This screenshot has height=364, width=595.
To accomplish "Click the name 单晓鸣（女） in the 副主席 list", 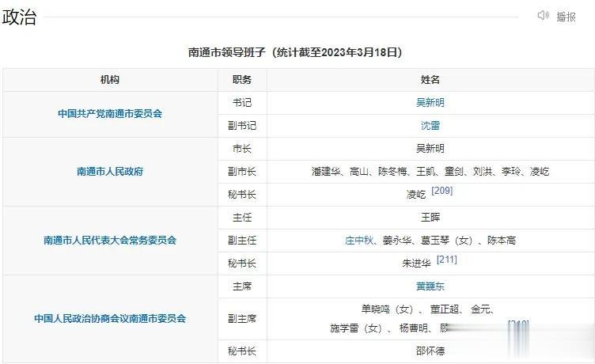I will click(x=387, y=309).
